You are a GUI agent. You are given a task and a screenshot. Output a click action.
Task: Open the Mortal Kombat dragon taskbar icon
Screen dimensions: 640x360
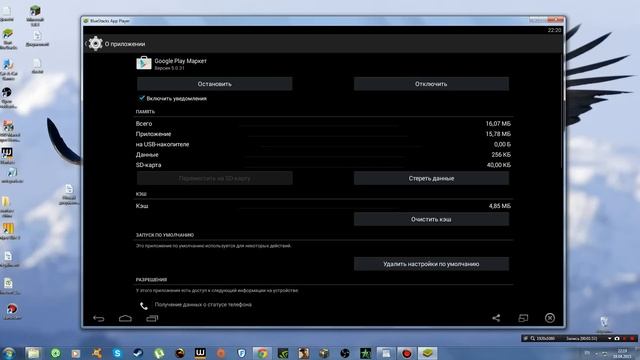point(179,353)
